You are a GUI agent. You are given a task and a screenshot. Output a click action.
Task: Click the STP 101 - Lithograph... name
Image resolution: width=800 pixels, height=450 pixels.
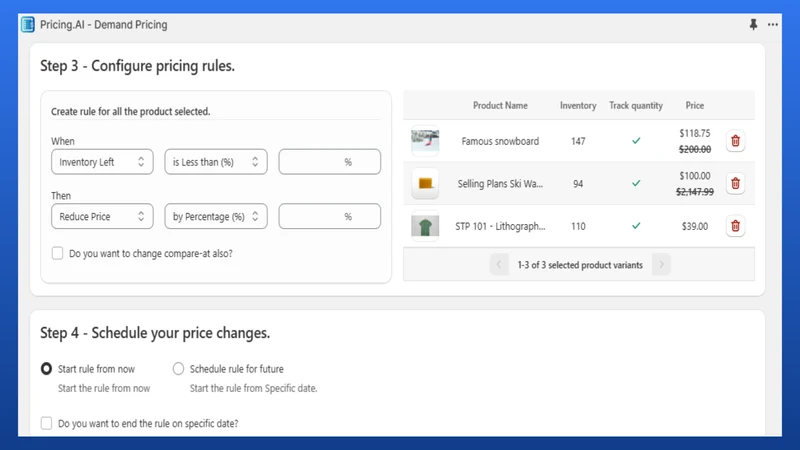[500, 226]
